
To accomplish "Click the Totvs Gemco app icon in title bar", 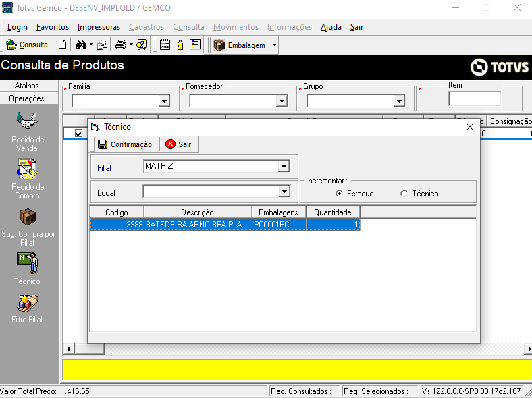I will point(7,7).
